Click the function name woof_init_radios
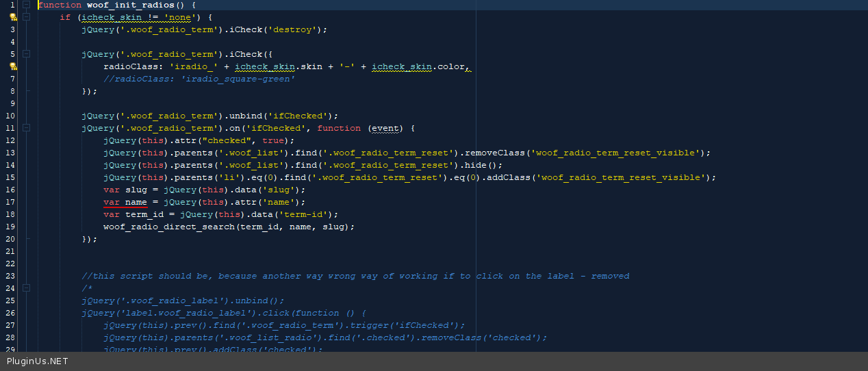 [x=130, y=5]
